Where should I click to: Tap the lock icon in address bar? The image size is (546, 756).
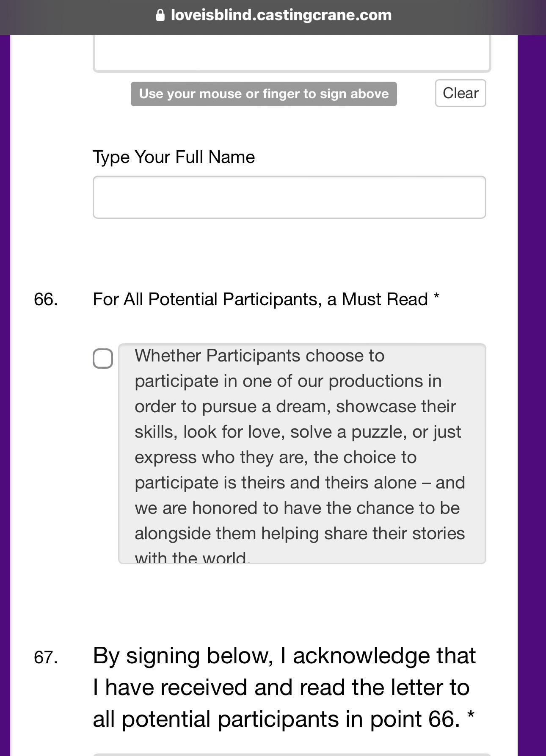tap(160, 16)
